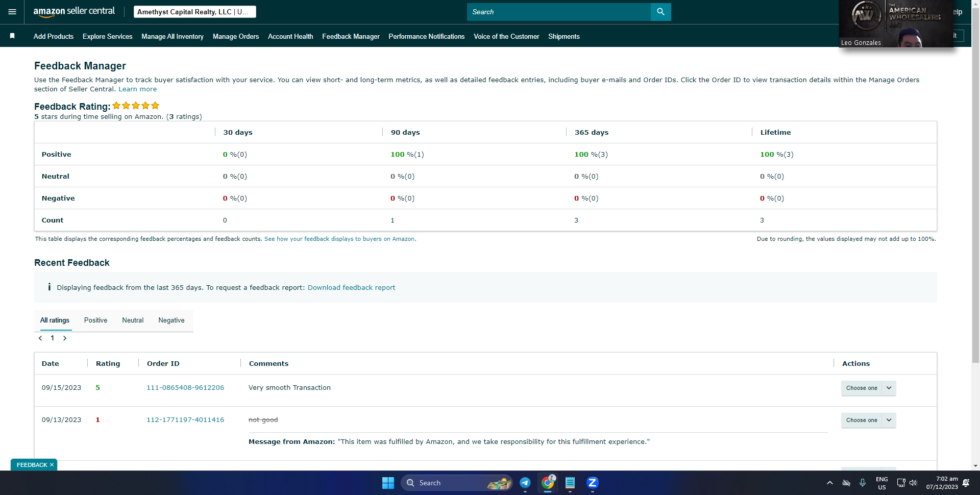Viewport: 980px width, 495px height.
Task: Click the 365 days column header
Action: (x=592, y=132)
